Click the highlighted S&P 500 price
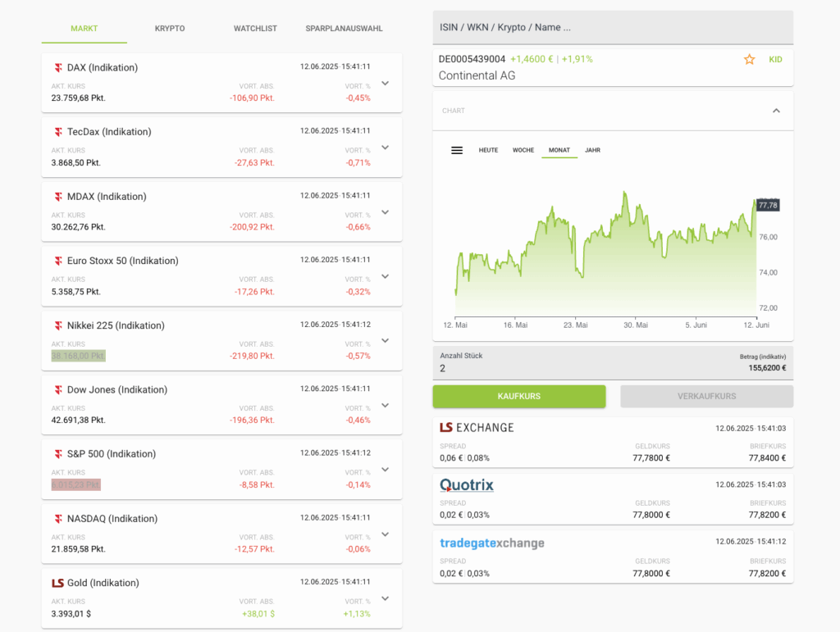The width and height of the screenshot is (840, 632). (x=76, y=484)
